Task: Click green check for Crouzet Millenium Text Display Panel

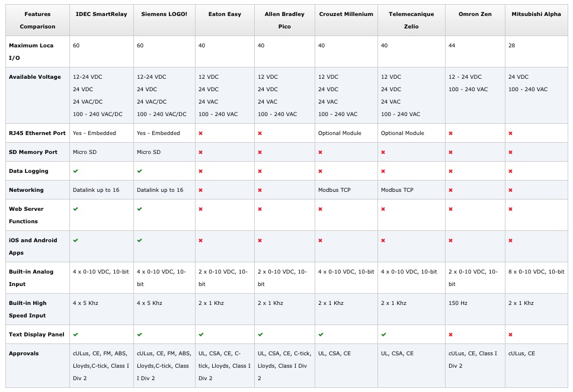Action: (321, 335)
